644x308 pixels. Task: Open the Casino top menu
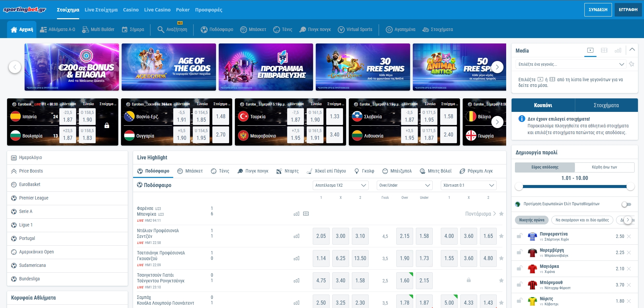pyautogui.click(x=131, y=10)
